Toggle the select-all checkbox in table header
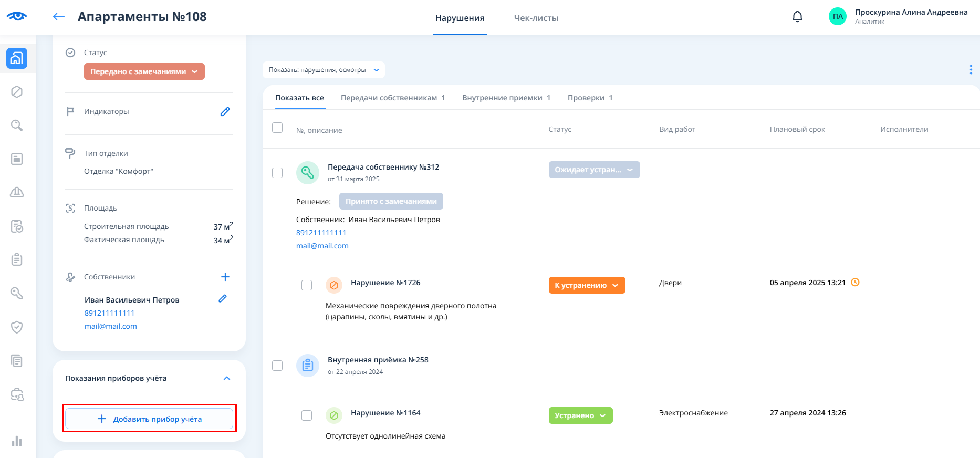The image size is (980, 458). coord(277,128)
